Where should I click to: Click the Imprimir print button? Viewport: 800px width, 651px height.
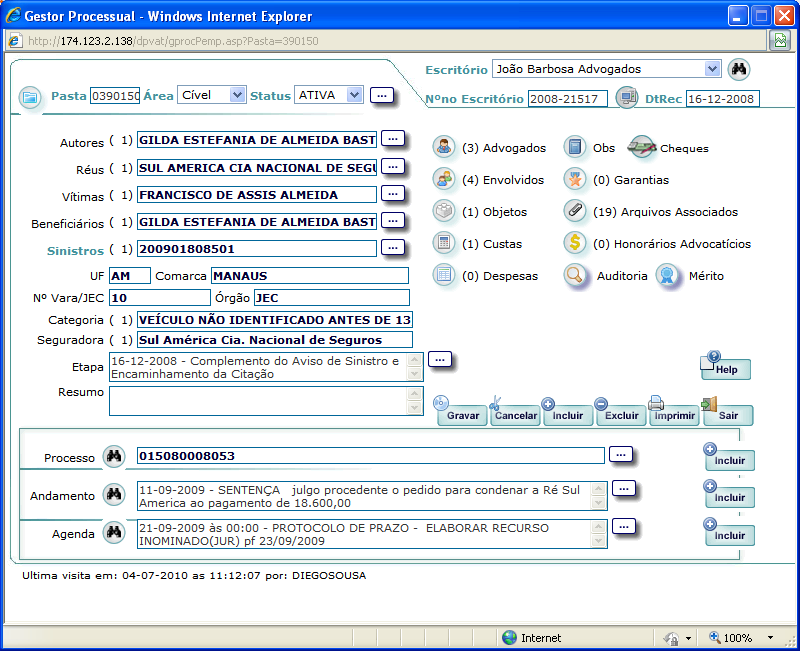click(x=674, y=415)
